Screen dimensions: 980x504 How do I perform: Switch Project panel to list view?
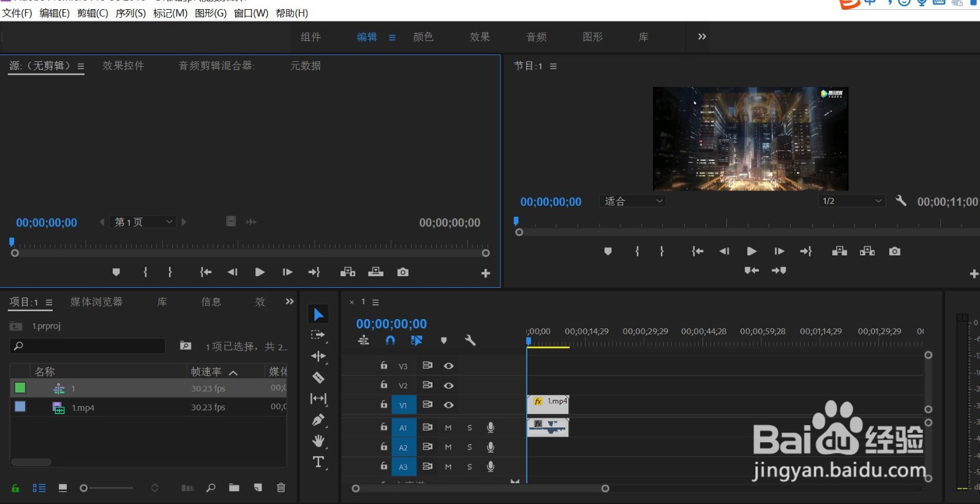tap(39, 487)
